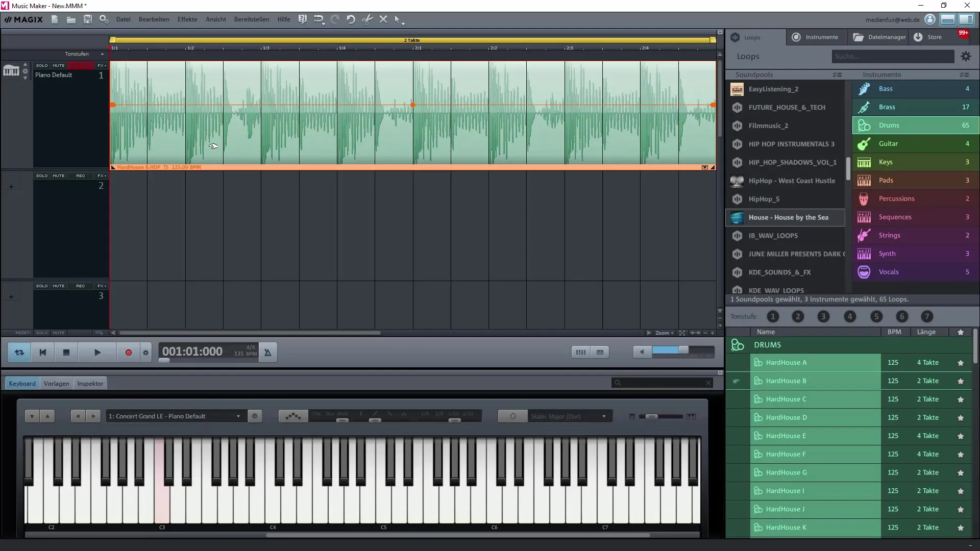Screen dimensions: 980x551
Task: Mute track 3
Action: click(x=59, y=286)
